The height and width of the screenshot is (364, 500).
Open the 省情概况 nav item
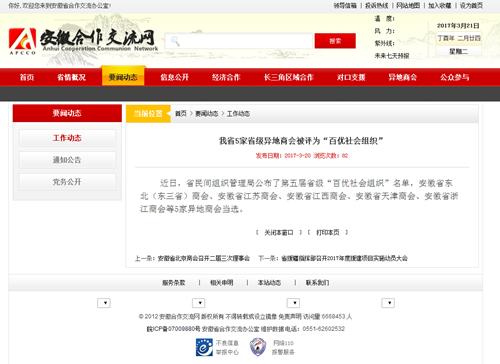coord(71,77)
